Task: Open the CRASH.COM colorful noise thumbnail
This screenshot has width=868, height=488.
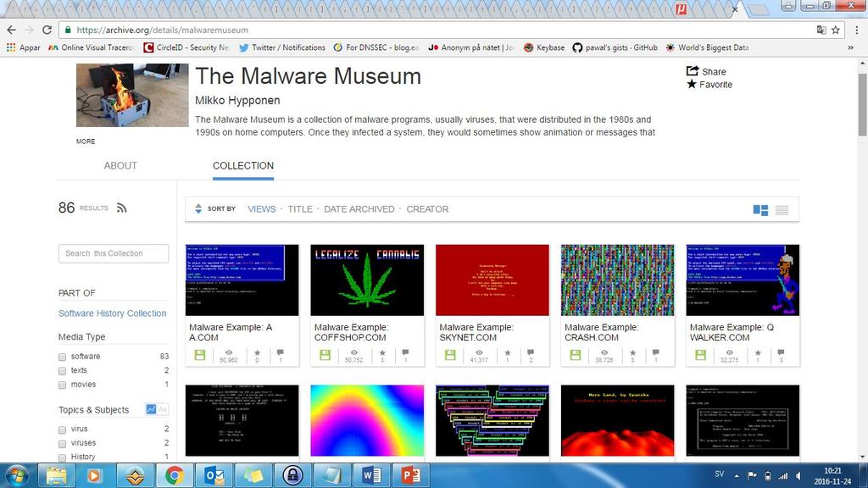Action: (x=617, y=280)
